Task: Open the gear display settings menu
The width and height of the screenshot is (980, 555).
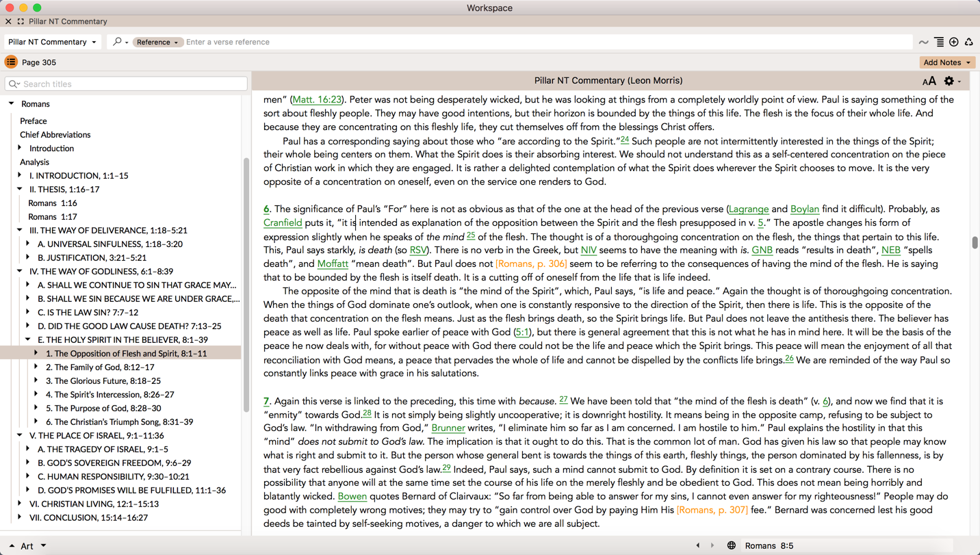Action: [x=949, y=81]
